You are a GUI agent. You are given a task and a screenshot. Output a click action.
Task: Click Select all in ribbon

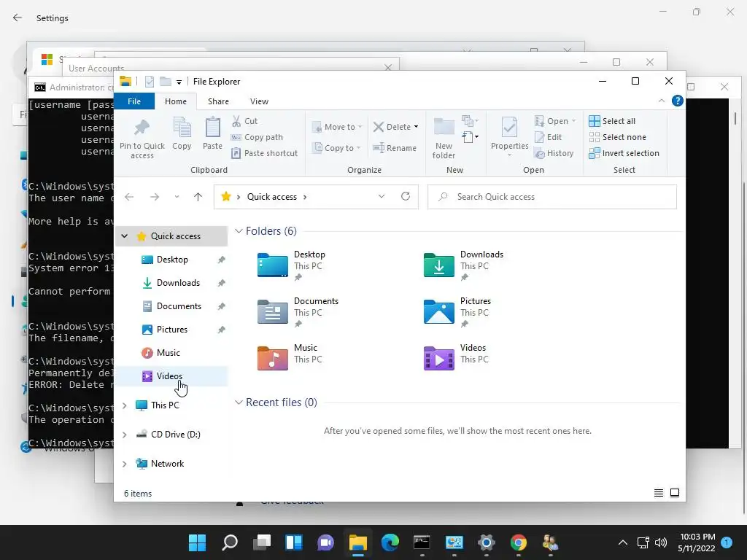(612, 121)
